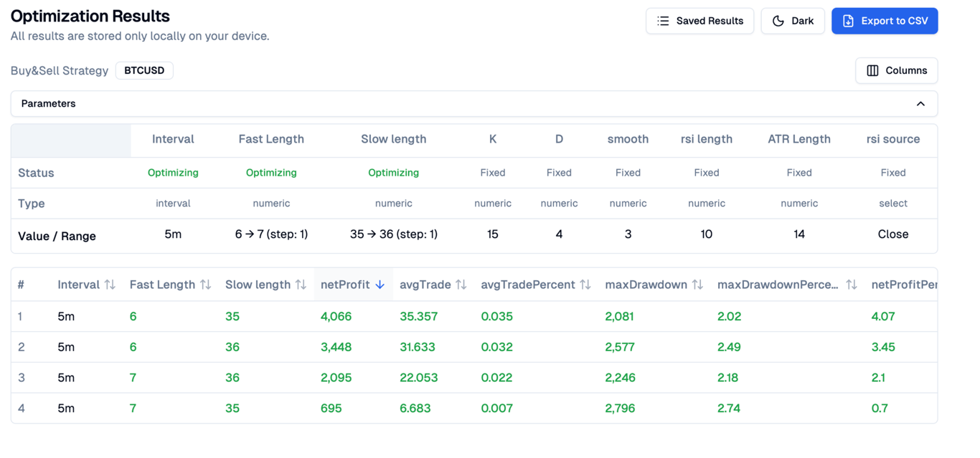Click the BTCUSD symbol badge
Screen dimensions: 980x458
click(x=144, y=70)
